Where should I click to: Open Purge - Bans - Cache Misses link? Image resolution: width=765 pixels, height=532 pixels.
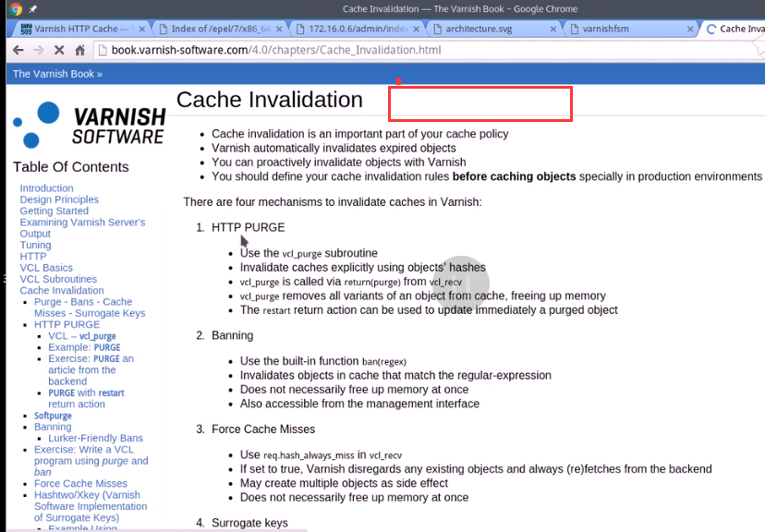click(x=90, y=308)
